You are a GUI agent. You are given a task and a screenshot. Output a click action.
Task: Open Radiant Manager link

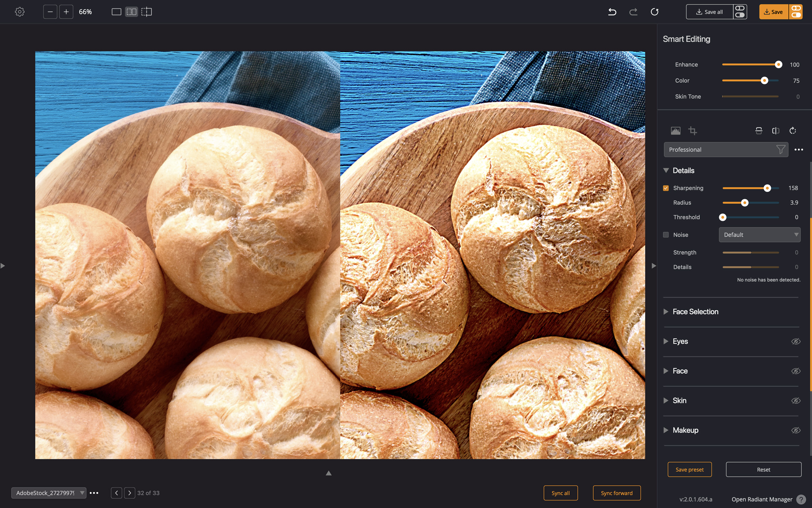click(762, 500)
